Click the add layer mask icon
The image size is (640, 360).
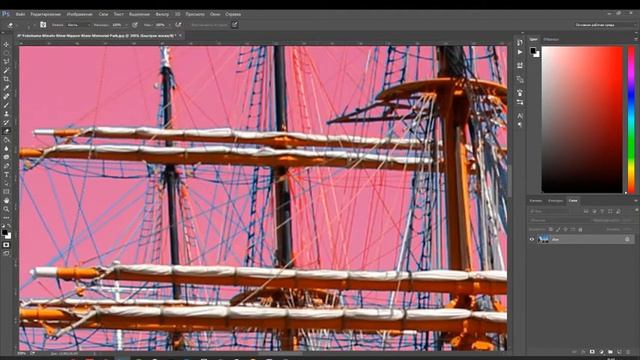click(x=592, y=352)
